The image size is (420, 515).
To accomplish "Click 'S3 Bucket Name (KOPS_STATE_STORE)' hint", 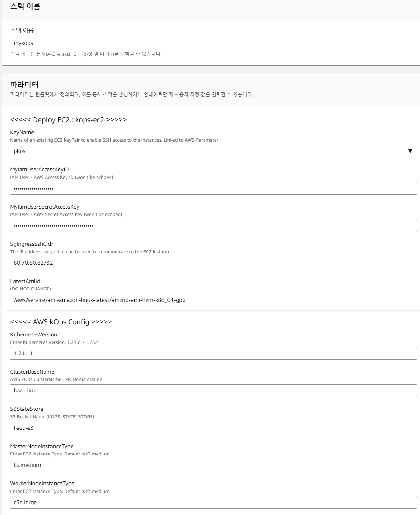I will pos(52,417).
